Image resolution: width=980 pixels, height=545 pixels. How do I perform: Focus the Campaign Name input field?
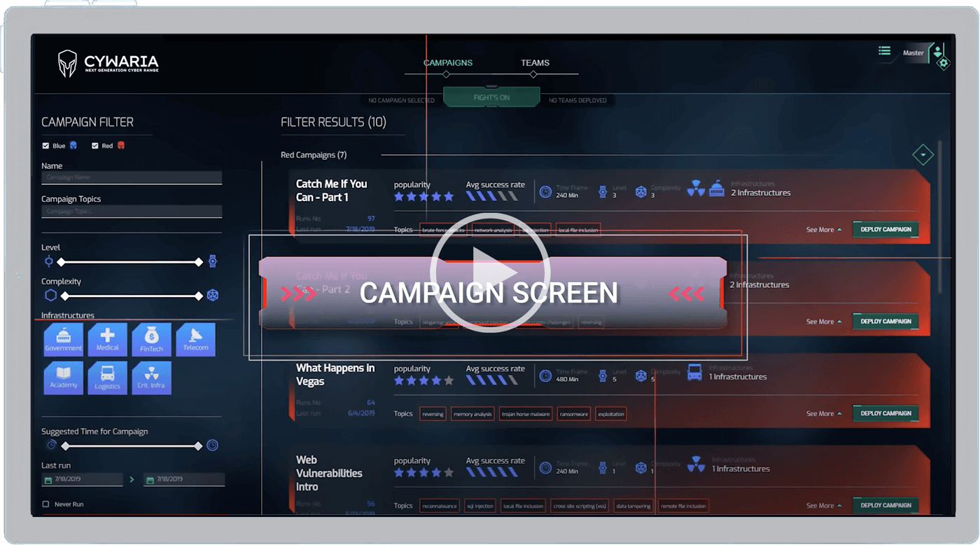point(132,178)
